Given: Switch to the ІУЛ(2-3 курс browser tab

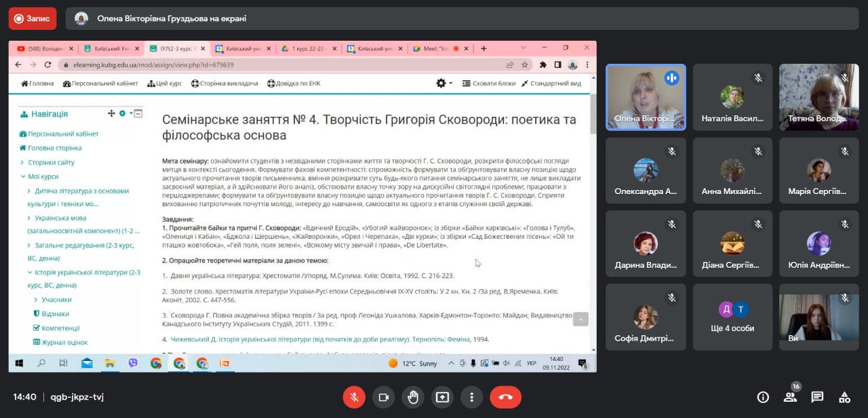Looking at the screenshot, I should pos(176,48).
